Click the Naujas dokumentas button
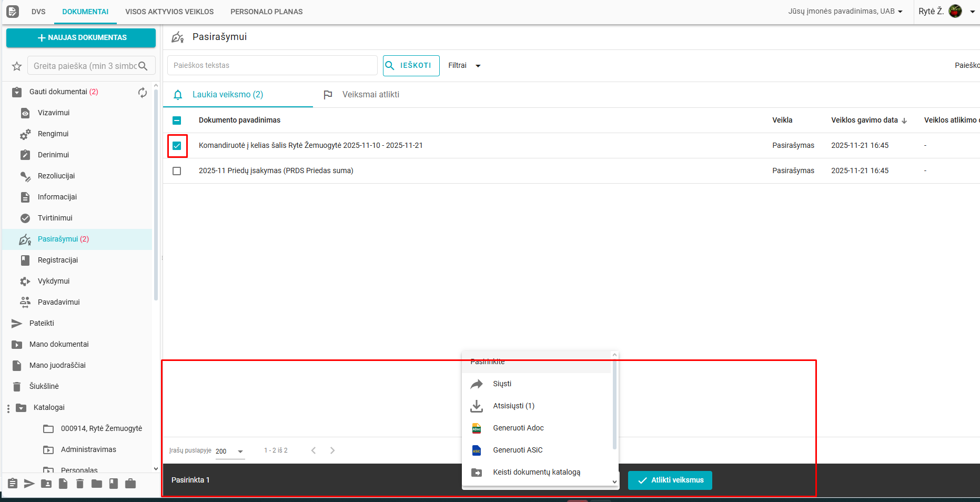Screen dimensions: 980x502 pyautogui.click(x=81, y=38)
